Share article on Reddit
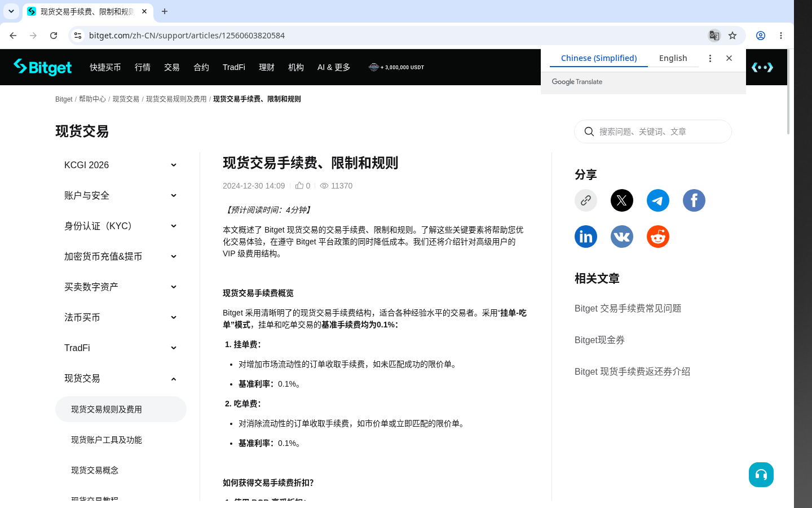812x508 pixels. [x=658, y=237]
